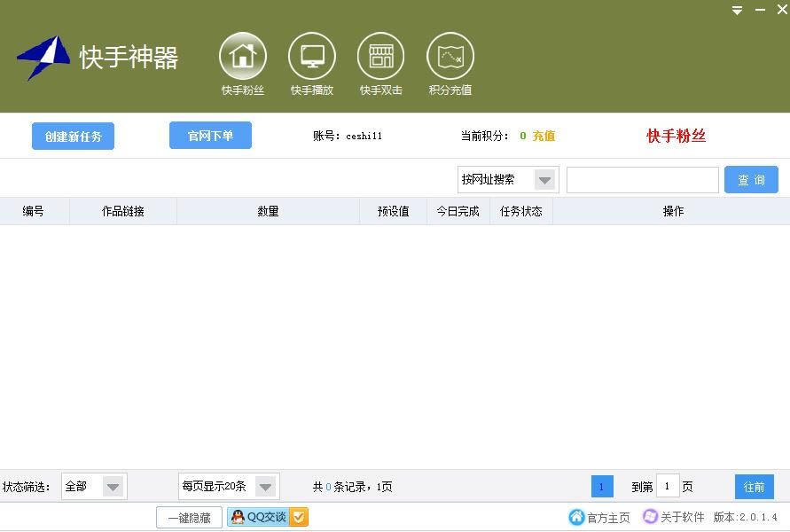Screen dimensions: 790x532
Task: Open QQ交谈 chat button
Action: pyautogui.click(x=268, y=517)
